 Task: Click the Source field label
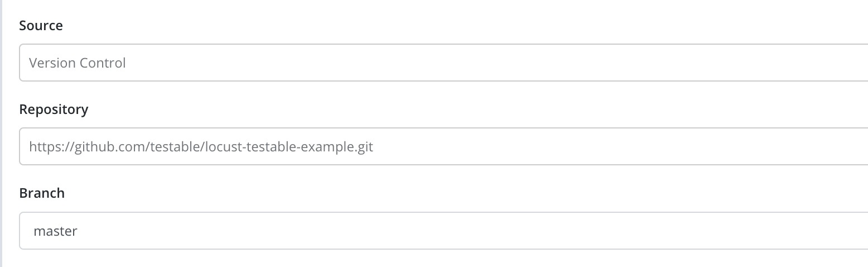point(41,26)
